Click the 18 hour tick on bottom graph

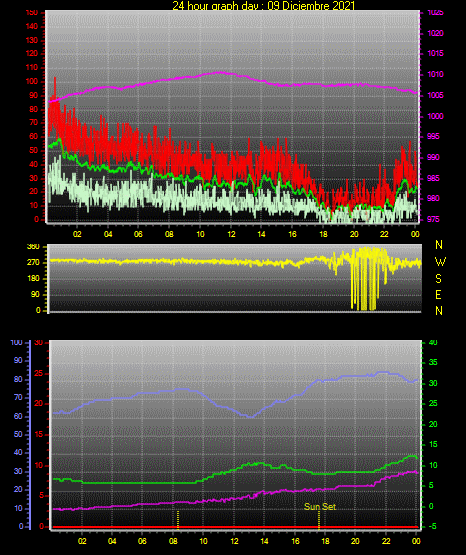(x=325, y=541)
